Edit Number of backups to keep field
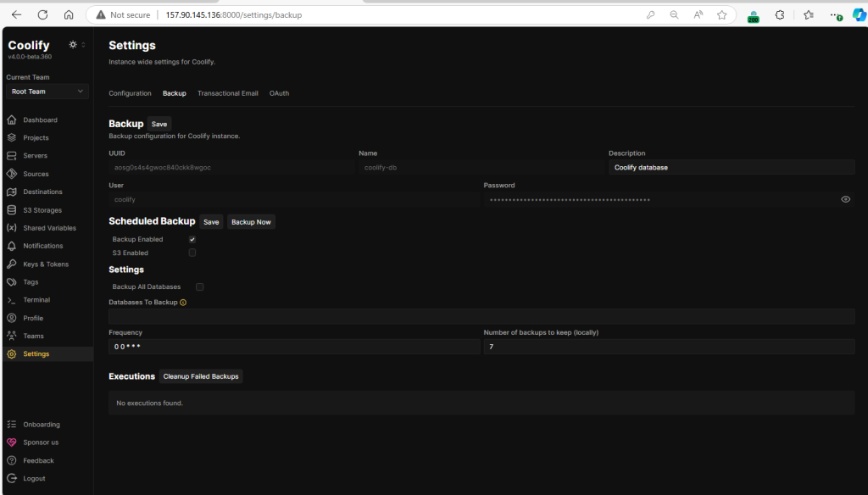This screenshot has width=868, height=495. tap(669, 347)
